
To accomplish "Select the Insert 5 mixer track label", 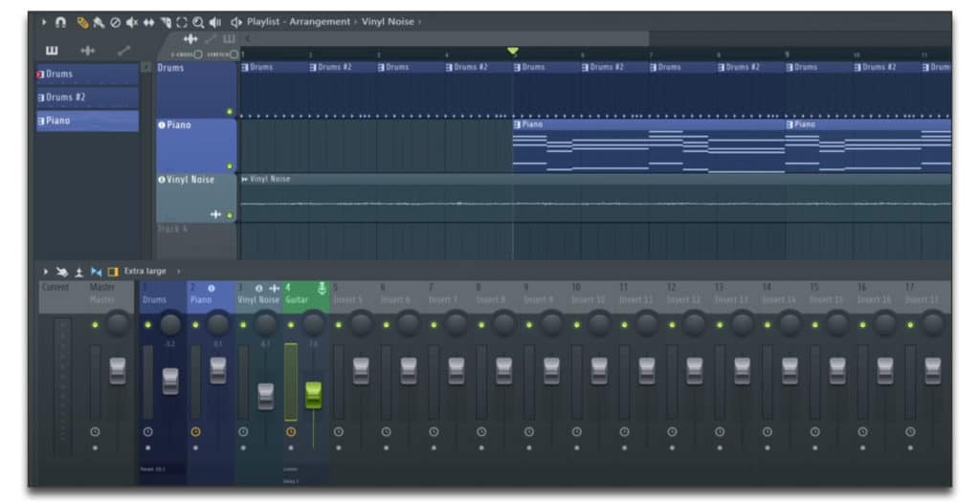I will pos(354,296).
